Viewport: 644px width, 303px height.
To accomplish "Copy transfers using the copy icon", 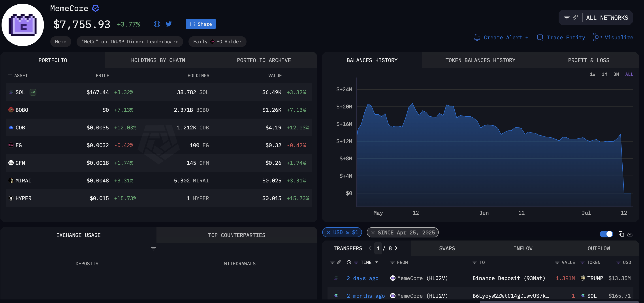I will [x=621, y=234].
